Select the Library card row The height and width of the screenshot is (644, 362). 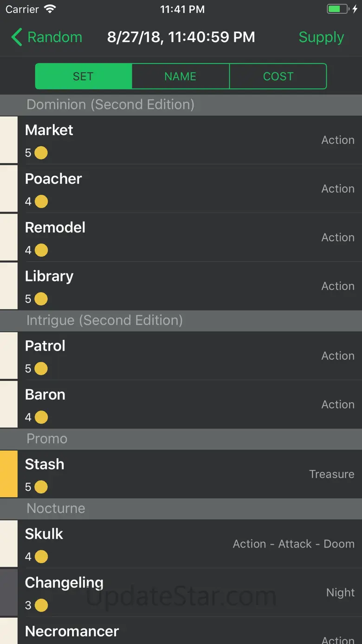[x=186, y=286]
